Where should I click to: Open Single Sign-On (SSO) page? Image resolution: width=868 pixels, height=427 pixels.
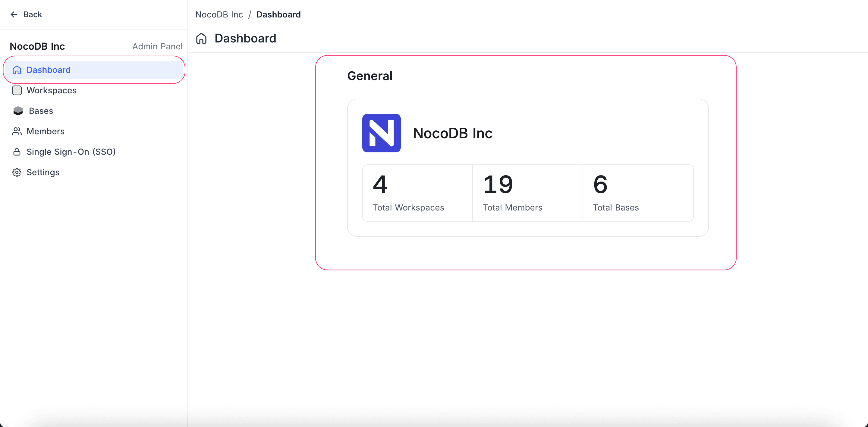71,152
